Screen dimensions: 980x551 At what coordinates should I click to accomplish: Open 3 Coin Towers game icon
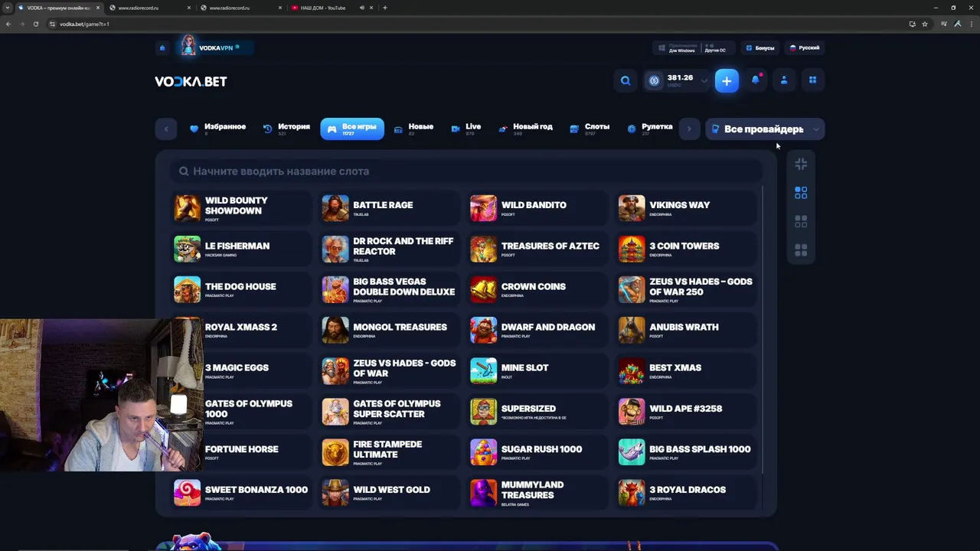pyautogui.click(x=632, y=249)
